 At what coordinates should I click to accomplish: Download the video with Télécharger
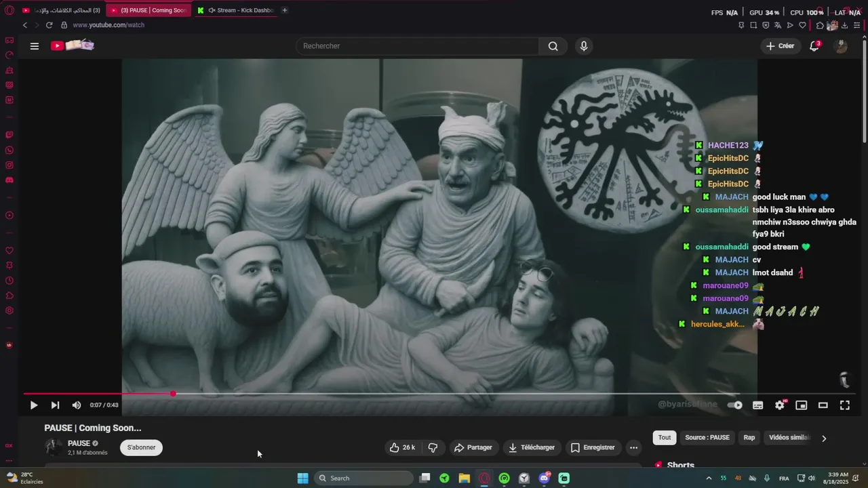click(532, 447)
